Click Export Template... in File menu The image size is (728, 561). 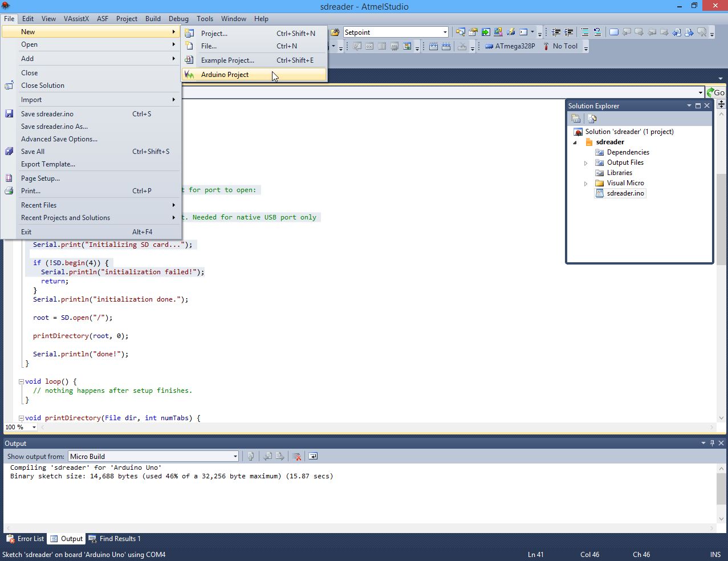[48, 164]
